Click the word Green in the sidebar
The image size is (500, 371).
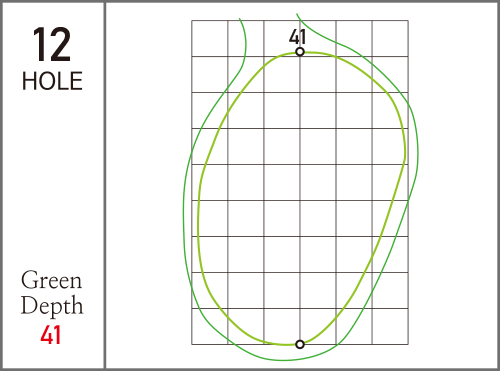pos(52,280)
